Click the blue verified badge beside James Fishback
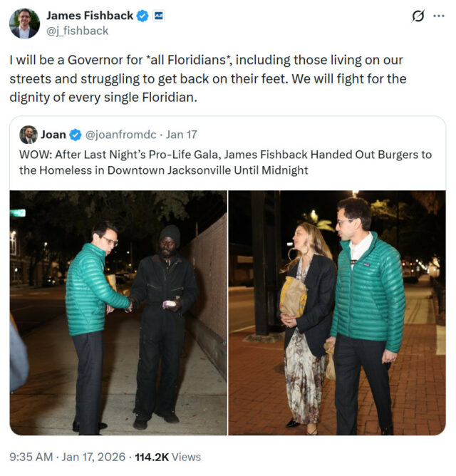 (x=142, y=16)
